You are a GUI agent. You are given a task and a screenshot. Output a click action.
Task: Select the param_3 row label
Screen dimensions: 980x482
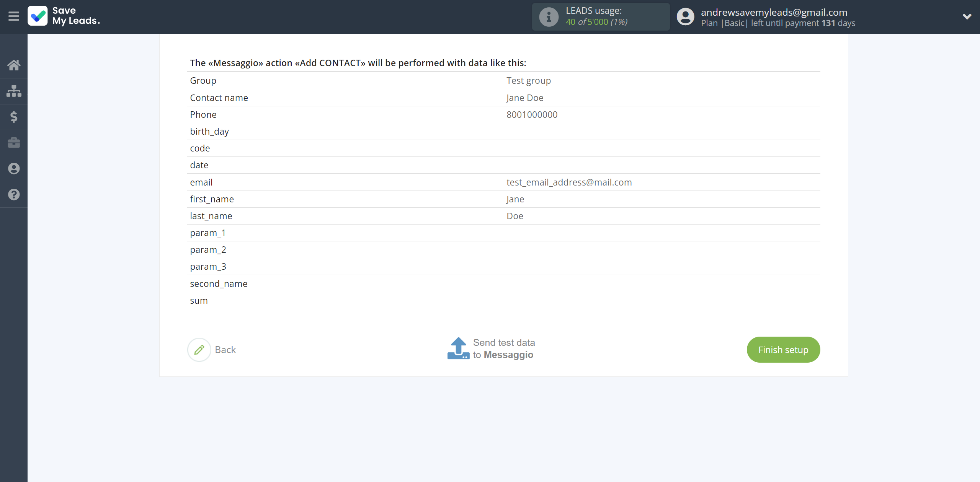pos(208,267)
